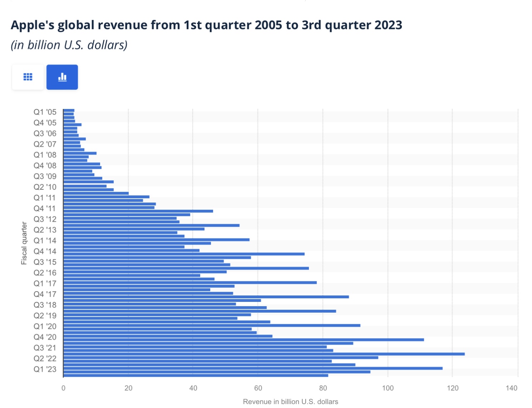The height and width of the screenshot is (408, 532).
Task: Select the bar next to Q1 '17 label
Action: click(190, 283)
